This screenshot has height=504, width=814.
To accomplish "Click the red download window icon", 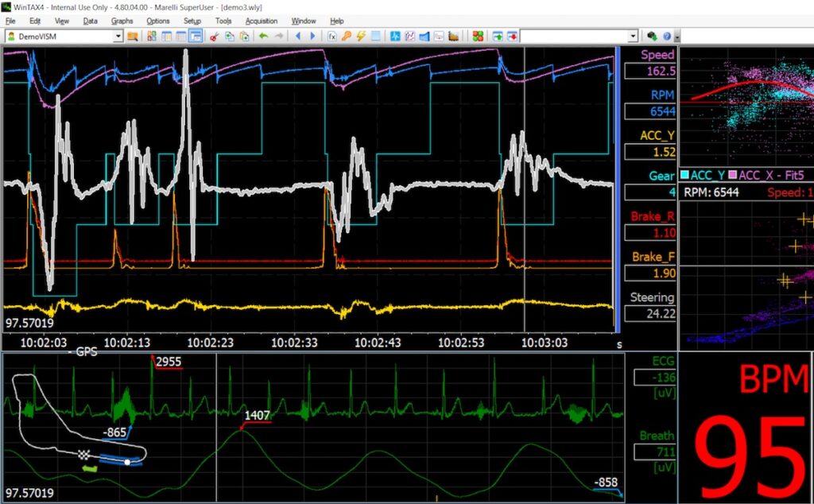I will click(513, 37).
